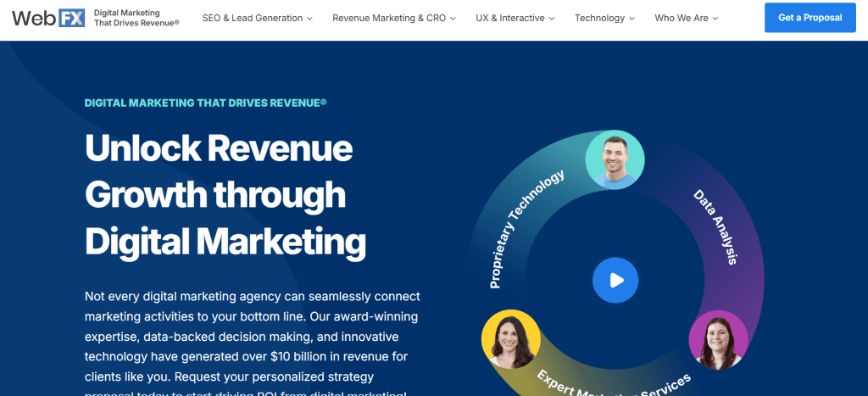Expand chevron next to UX & Interactive

coord(552,19)
